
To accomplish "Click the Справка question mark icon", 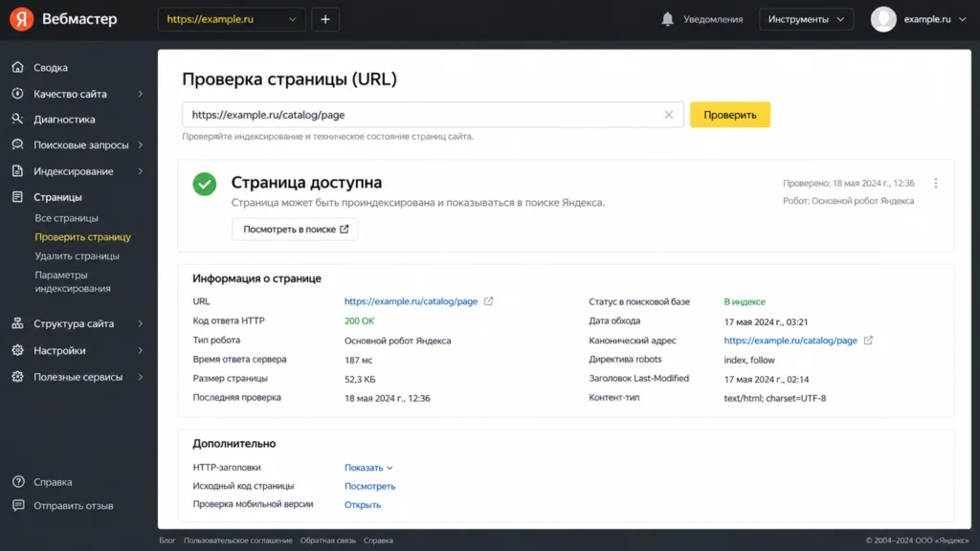I will coord(18,482).
